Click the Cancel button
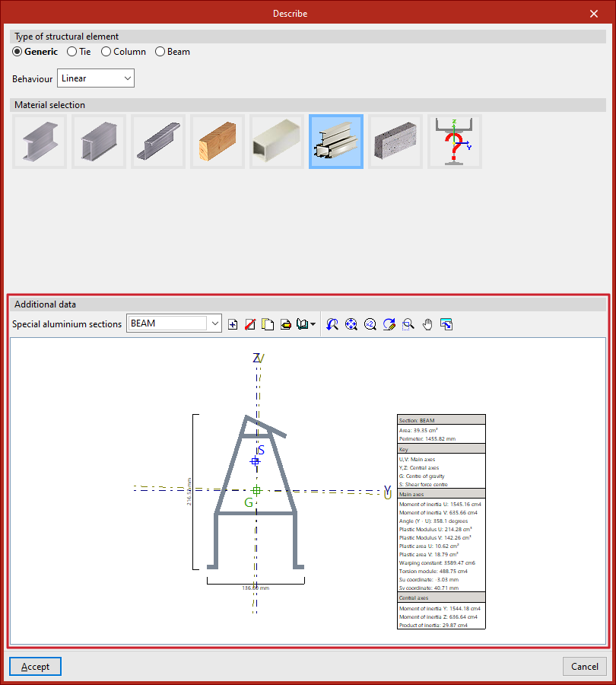616x685 pixels. (585, 667)
